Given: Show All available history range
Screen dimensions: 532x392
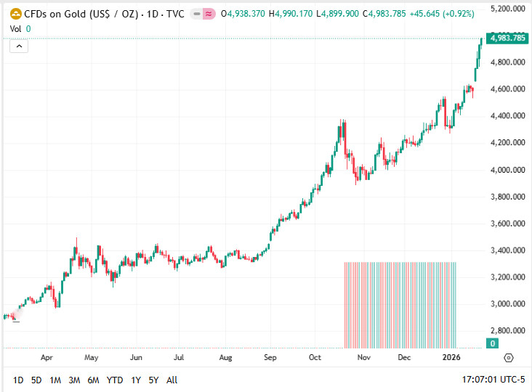Looking at the screenshot, I should click(172, 380).
